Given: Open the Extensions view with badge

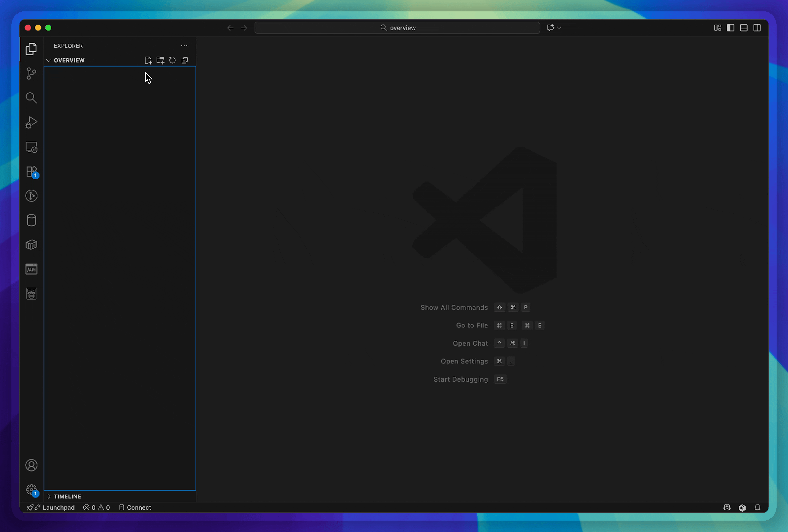Looking at the screenshot, I should (32, 171).
